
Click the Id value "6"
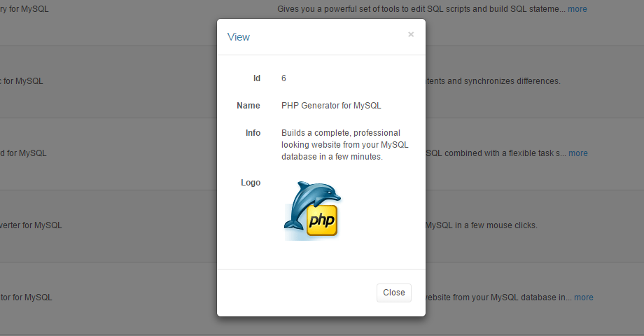pyautogui.click(x=283, y=78)
